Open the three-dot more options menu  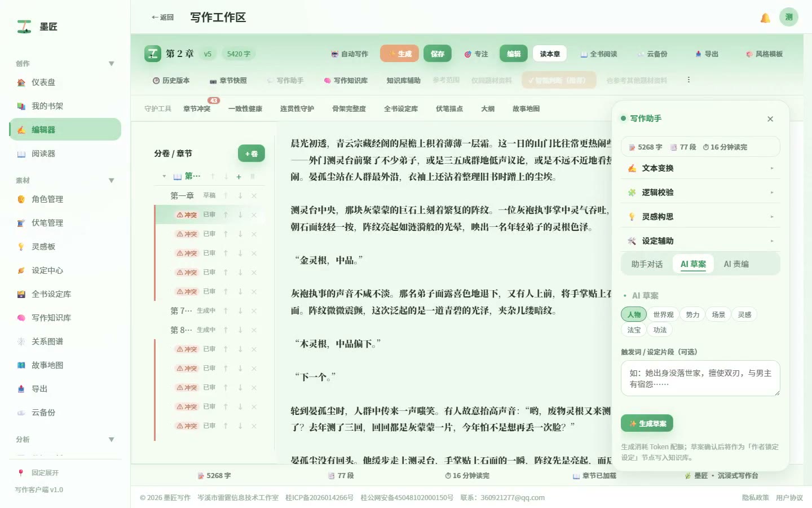point(689,80)
